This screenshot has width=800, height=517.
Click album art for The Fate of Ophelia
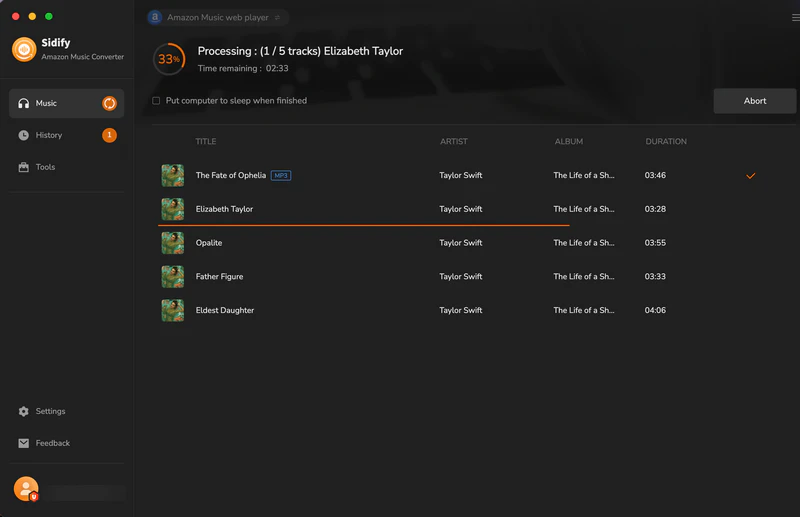[172, 176]
